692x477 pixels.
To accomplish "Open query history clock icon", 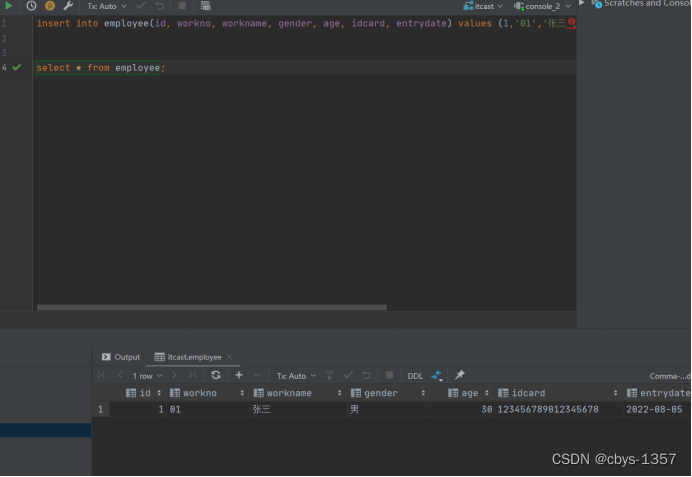I will tap(31, 6).
